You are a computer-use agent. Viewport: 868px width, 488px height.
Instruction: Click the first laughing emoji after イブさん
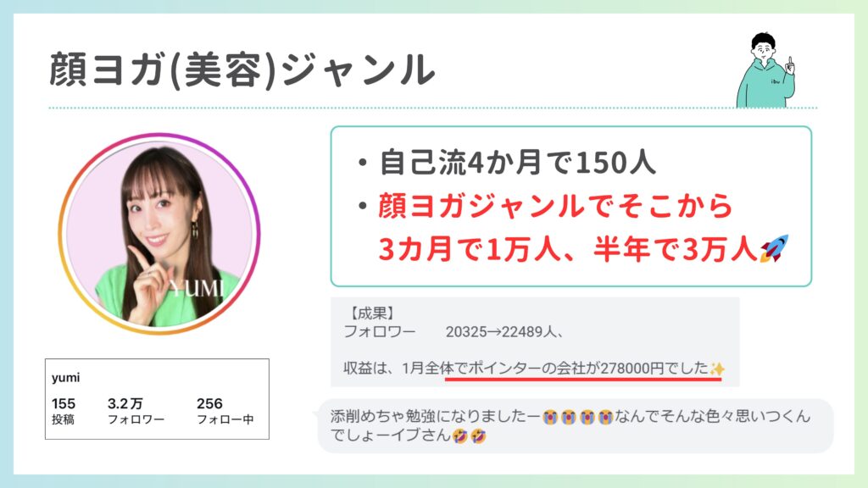459,436
